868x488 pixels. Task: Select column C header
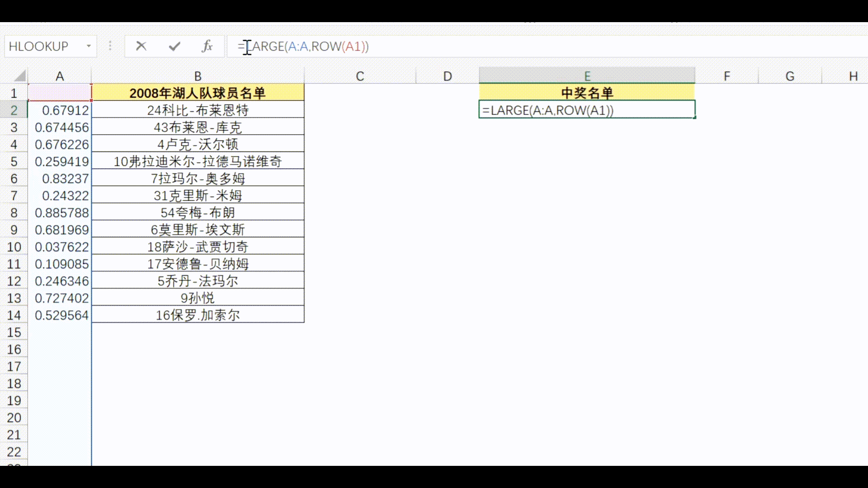(360, 76)
